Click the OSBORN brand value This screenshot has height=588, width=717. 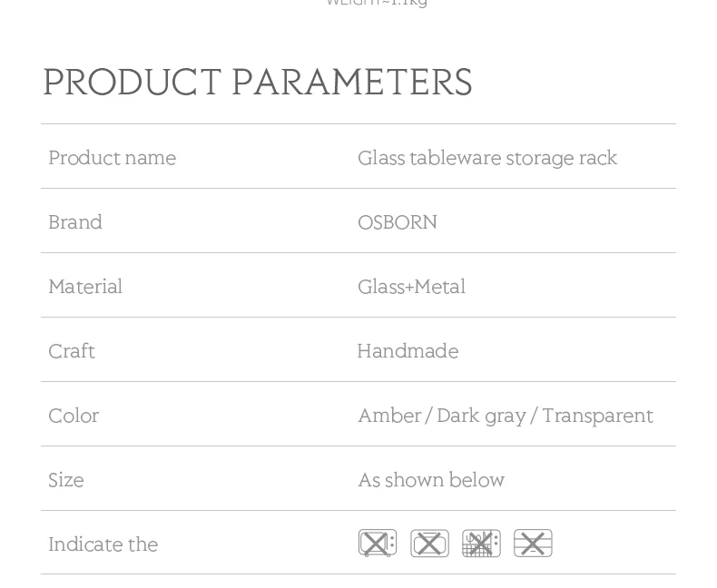point(398,222)
